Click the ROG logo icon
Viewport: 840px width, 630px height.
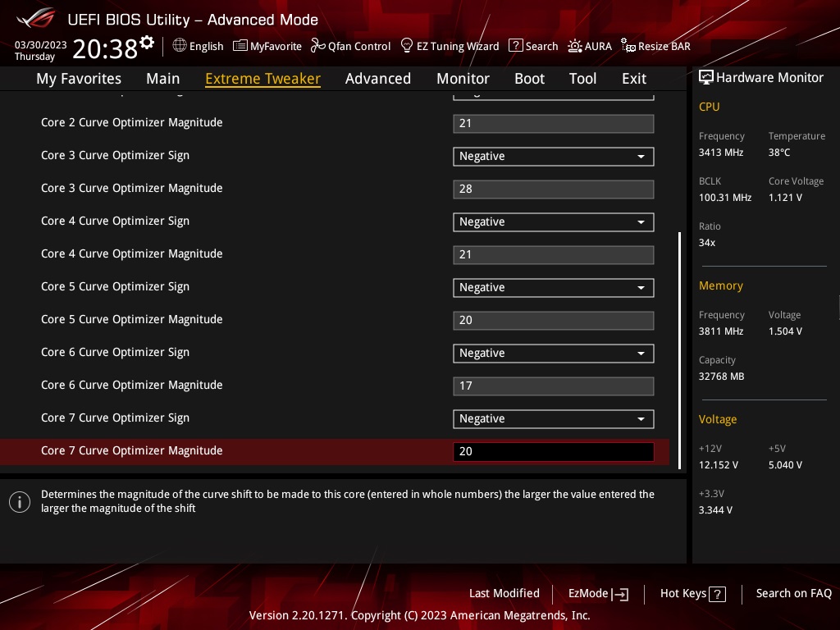pyautogui.click(x=36, y=18)
